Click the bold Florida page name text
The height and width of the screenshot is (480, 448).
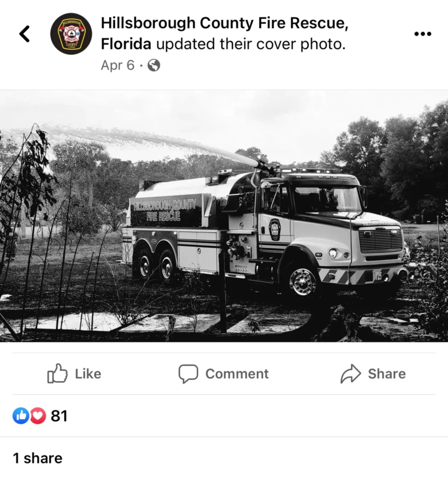tap(126, 44)
